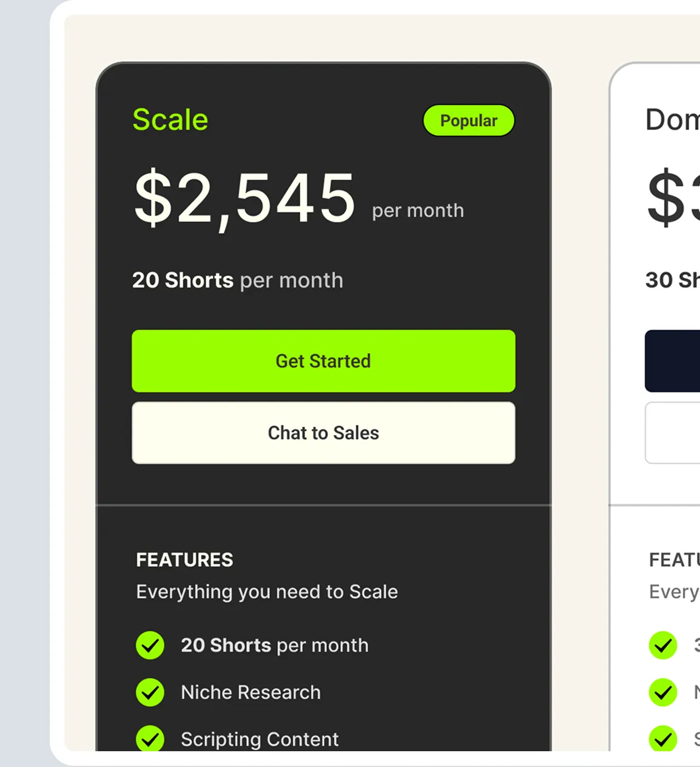Click the top checkmark in the second plan's features
Image resolution: width=700 pixels, height=767 pixels.
click(x=663, y=645)
